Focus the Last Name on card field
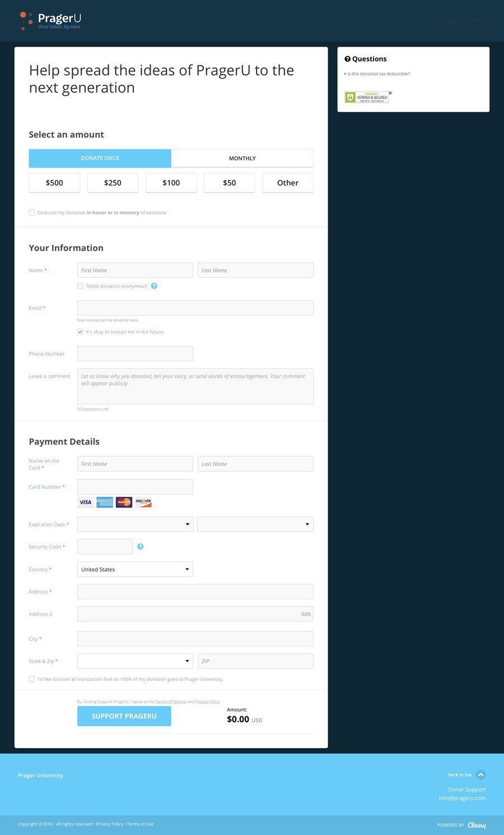 click(x=255, y=464)
